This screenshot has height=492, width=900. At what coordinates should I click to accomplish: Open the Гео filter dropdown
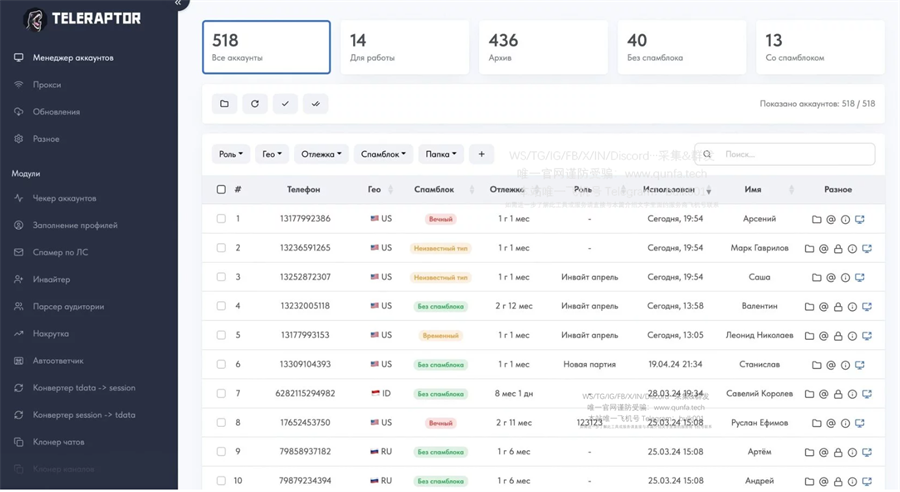click(272, 154)
